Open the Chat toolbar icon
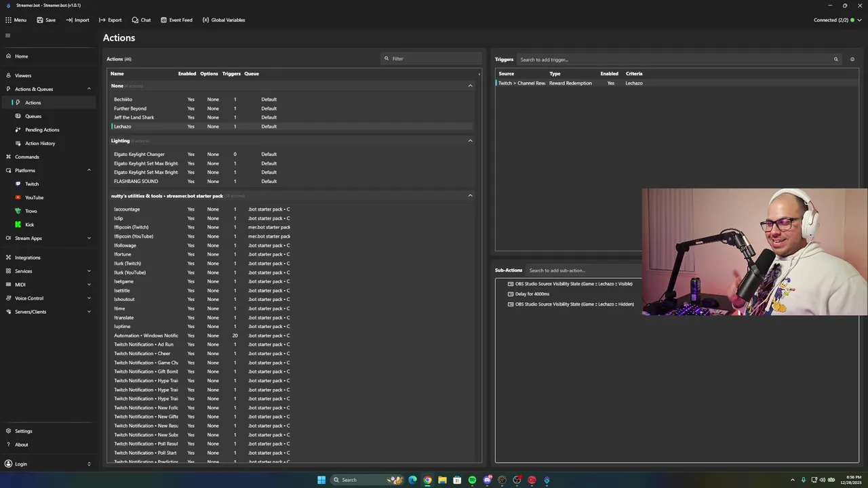The height and width of the screenshot is (488, 868). pyautogui.click(x=135, y=20)
